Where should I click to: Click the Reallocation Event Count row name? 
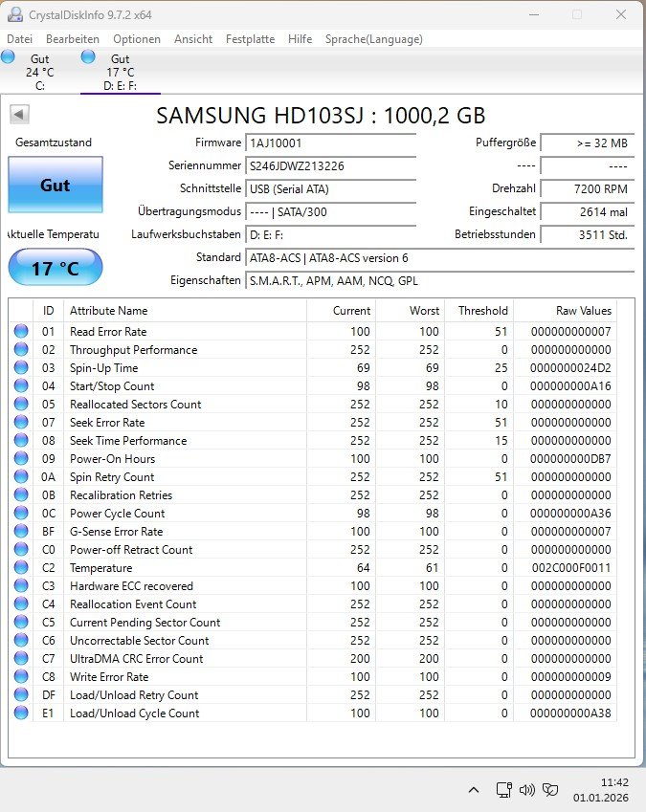pos(133,604)
